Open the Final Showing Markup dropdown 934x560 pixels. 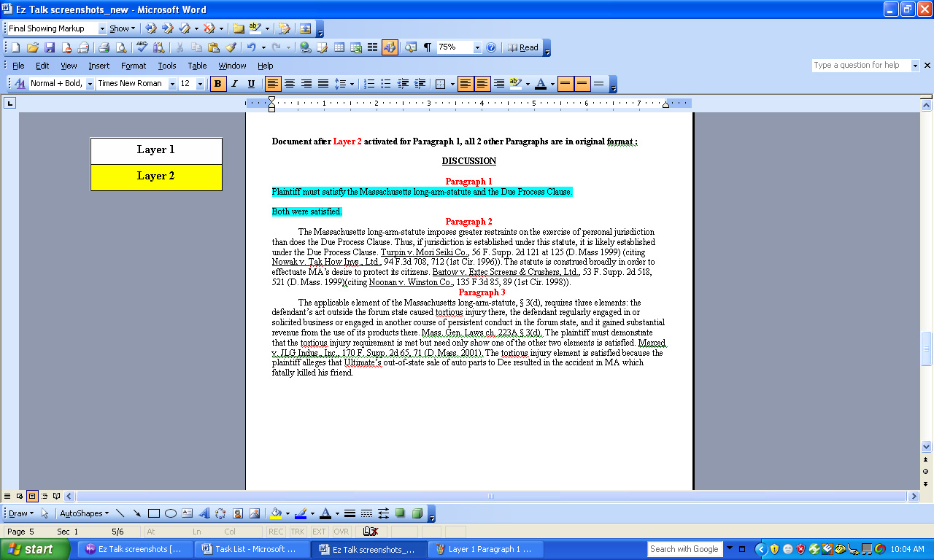[x=101, y=28]
